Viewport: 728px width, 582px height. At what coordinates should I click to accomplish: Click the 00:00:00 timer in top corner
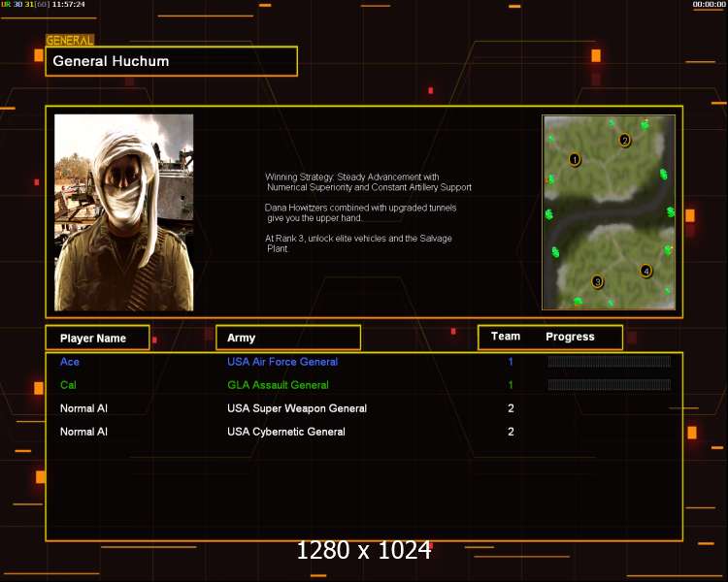click(x=709, y=4)
